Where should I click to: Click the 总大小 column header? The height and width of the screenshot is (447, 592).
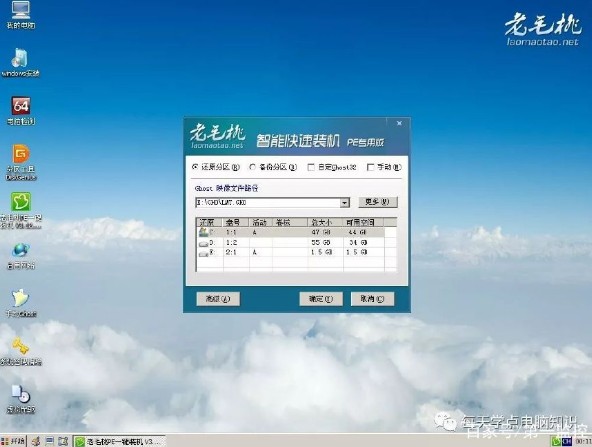(x=325, y=222)
